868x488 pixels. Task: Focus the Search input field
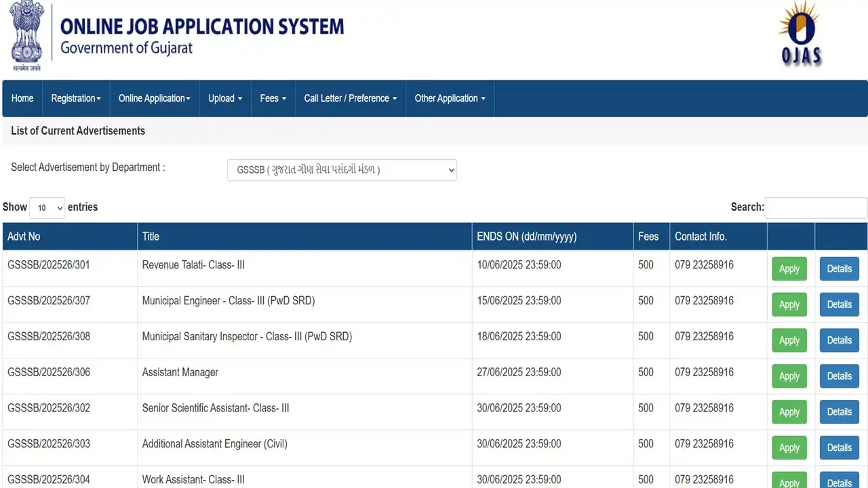coord(816,207)
